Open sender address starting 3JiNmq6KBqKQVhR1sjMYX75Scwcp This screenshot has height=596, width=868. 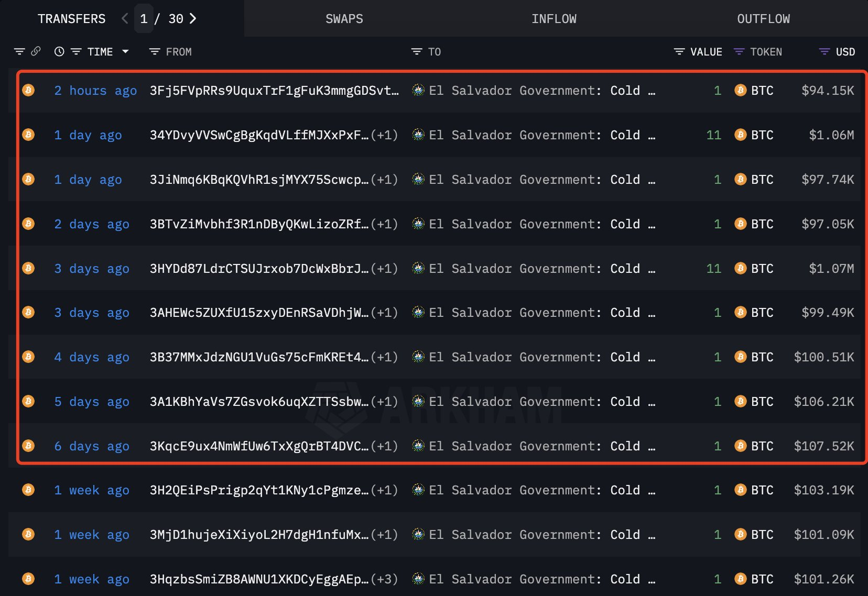pos(259,180)
